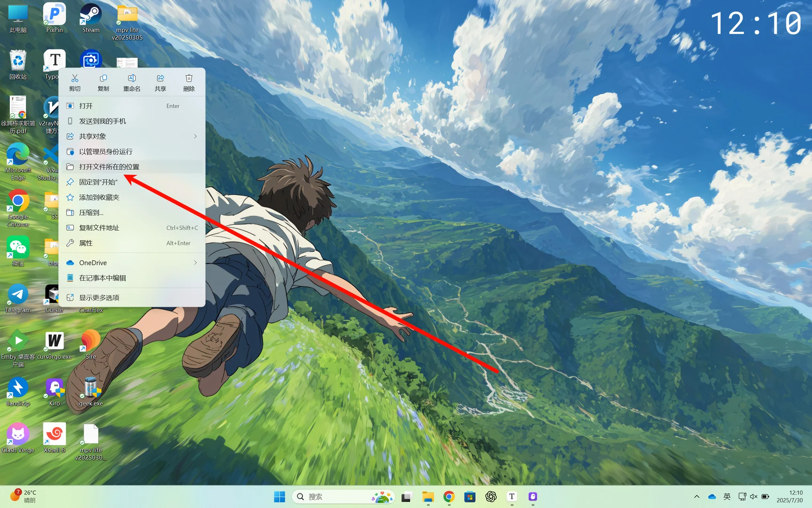This screenshot has width=812, height=508.
Task: Click the Cut icon in context menu
Action: 75,82
